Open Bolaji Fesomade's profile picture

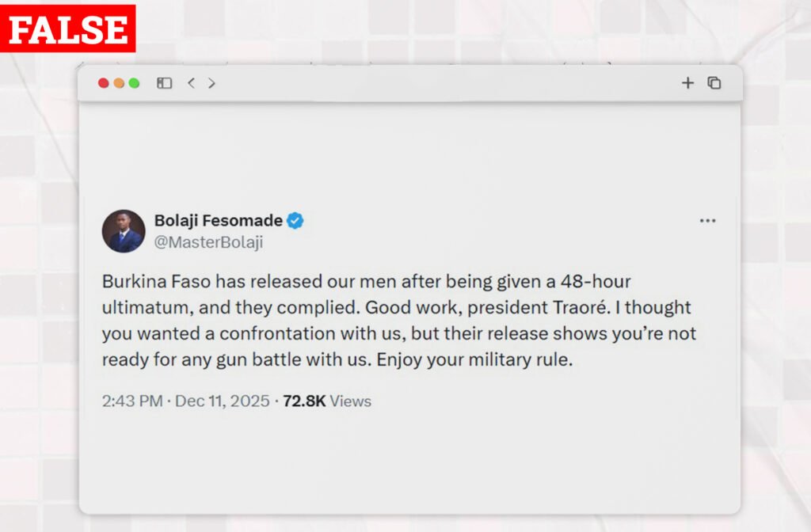pos(124,231)
